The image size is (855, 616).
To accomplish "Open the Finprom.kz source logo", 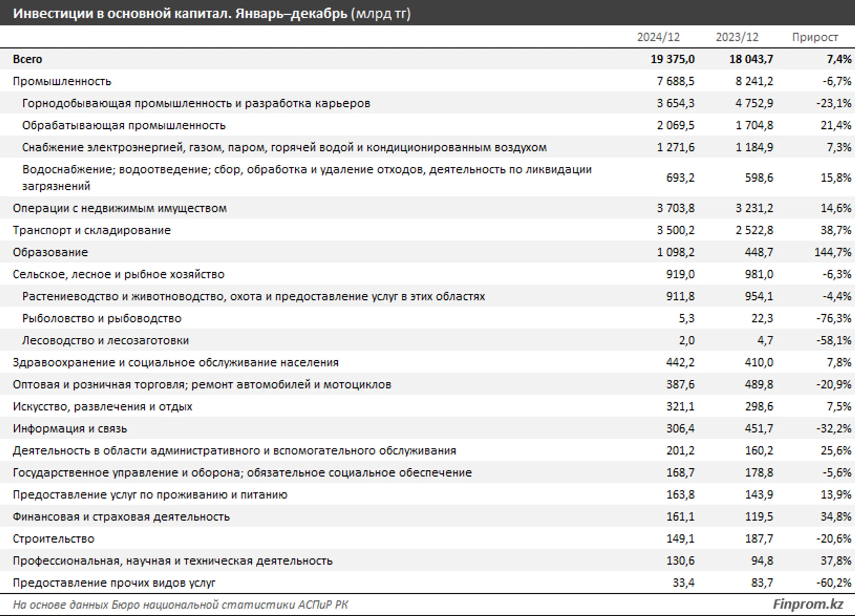I will click(808, 604).
